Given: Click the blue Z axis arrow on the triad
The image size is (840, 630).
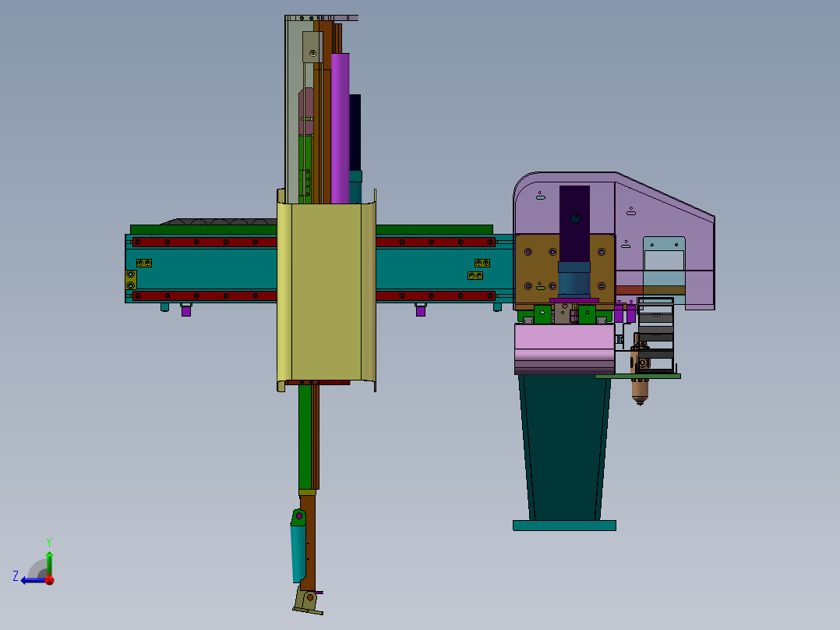Looking at the screenshot, I should click(32, 580).
